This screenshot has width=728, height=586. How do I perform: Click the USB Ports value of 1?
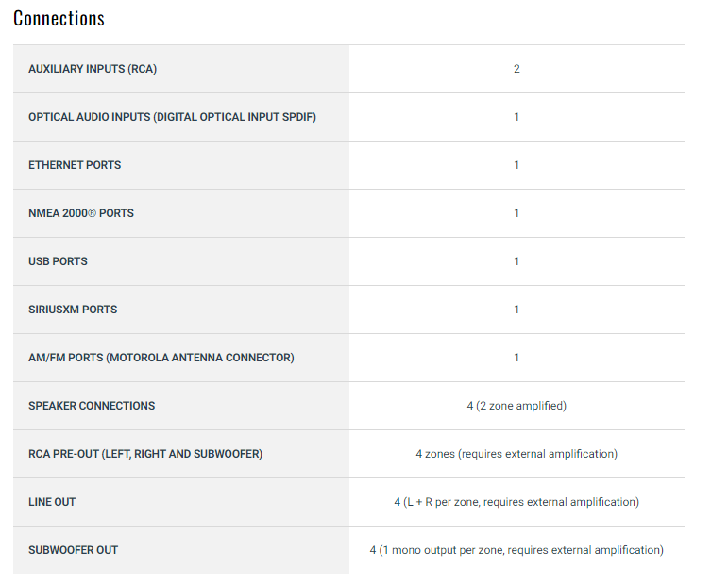pyautogui.click(x=516, y=261)
